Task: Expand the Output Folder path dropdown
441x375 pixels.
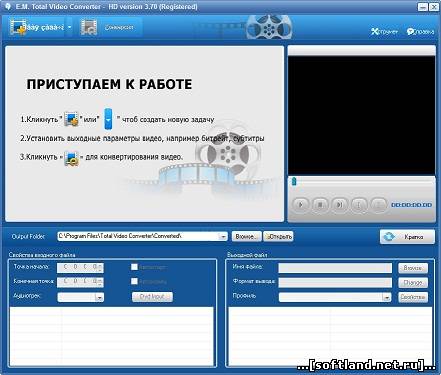Action: coord(223,237)
